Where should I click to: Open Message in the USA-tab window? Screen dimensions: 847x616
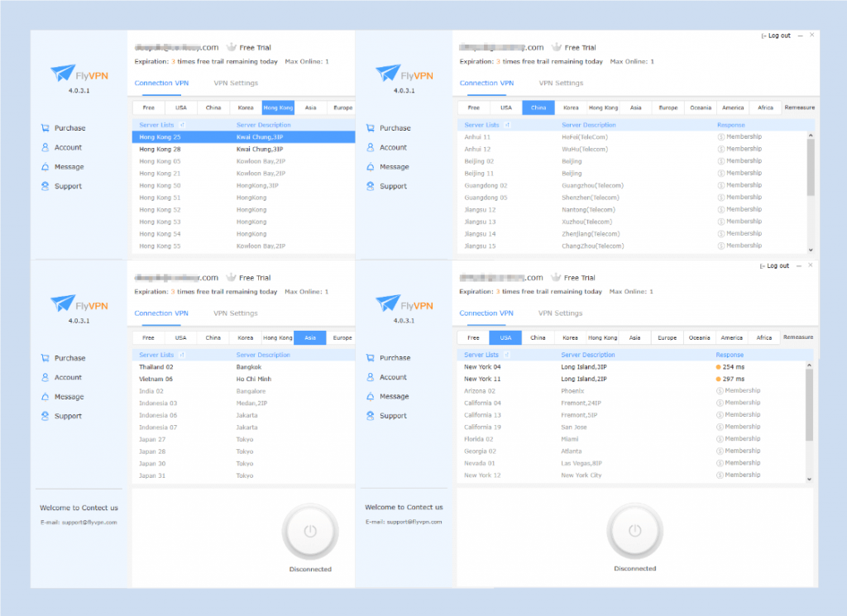(387, 396)
